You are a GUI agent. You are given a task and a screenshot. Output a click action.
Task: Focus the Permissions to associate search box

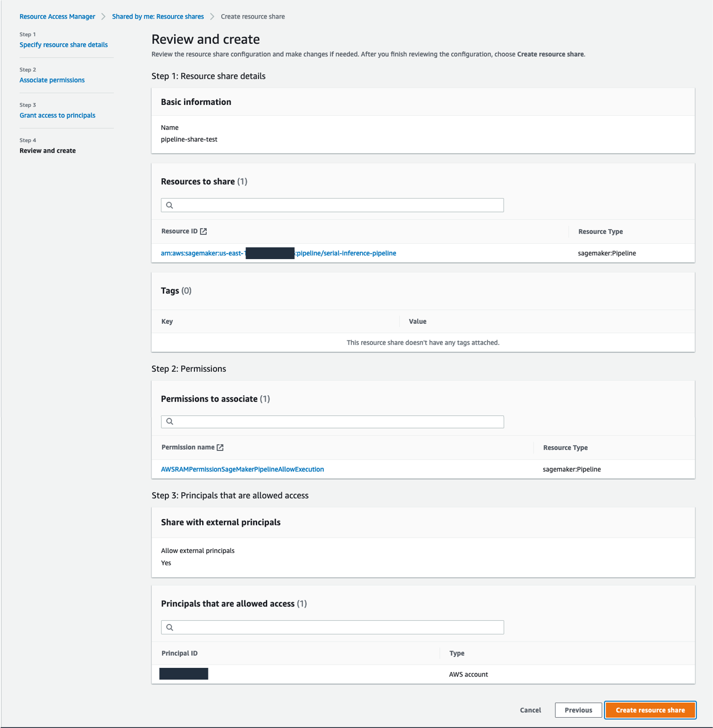pos(337,421)
